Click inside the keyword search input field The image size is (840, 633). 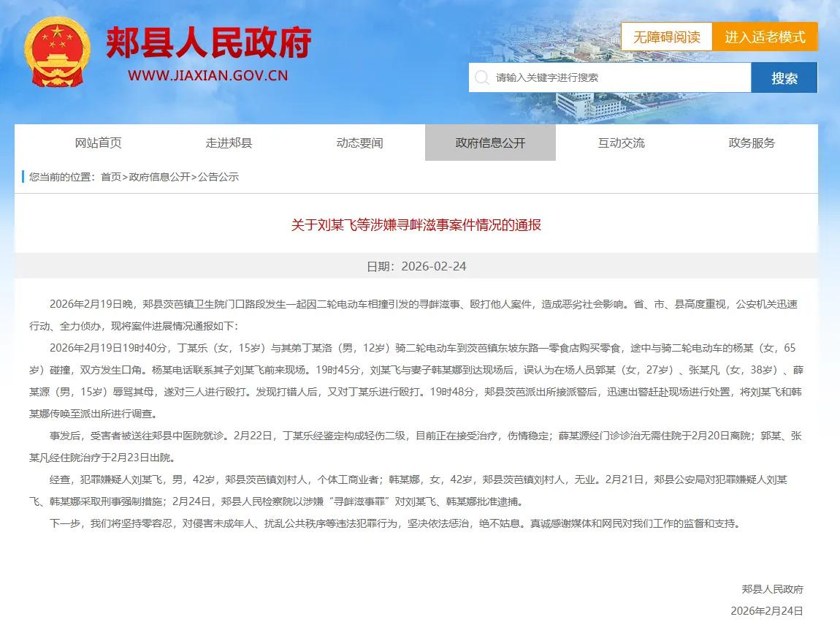pos(606,77)
